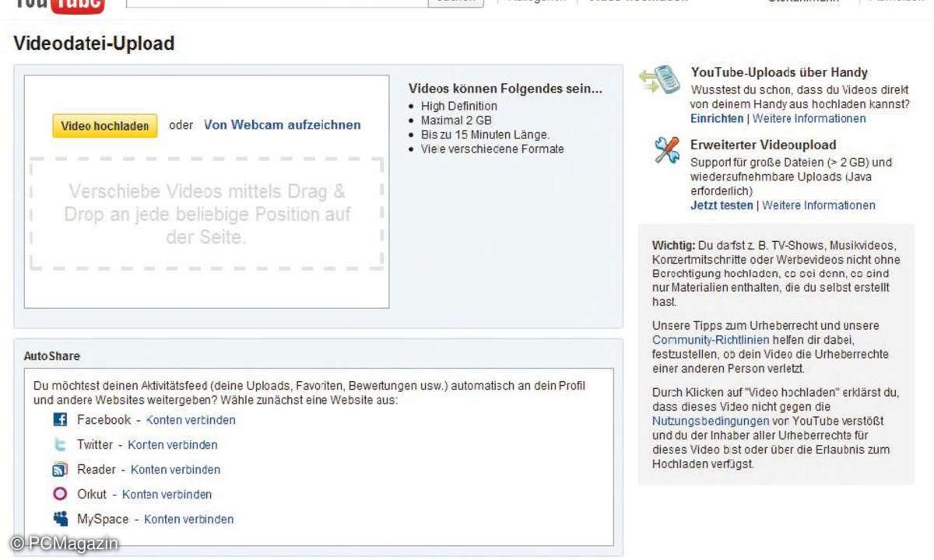Image resolution: width=934 pixels, height=560 pixels.
Task: Open the Nutzungsbedingungen link
Action: click(711, 421)
